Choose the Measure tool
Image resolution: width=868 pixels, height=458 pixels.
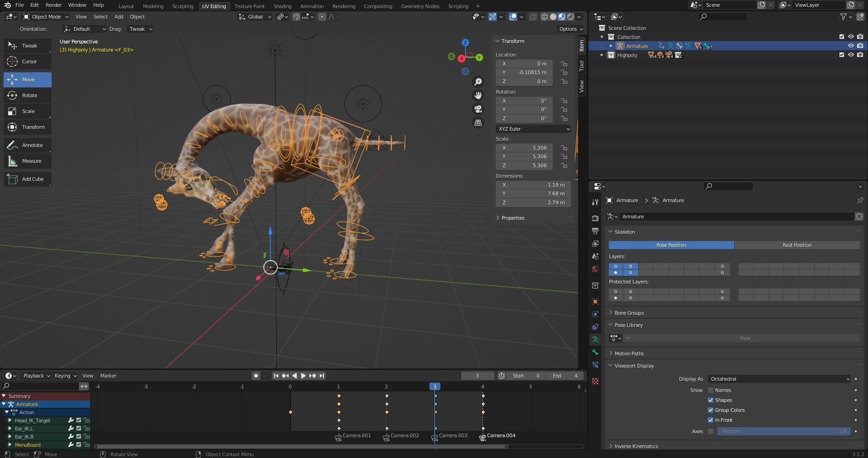pos(28,161)
